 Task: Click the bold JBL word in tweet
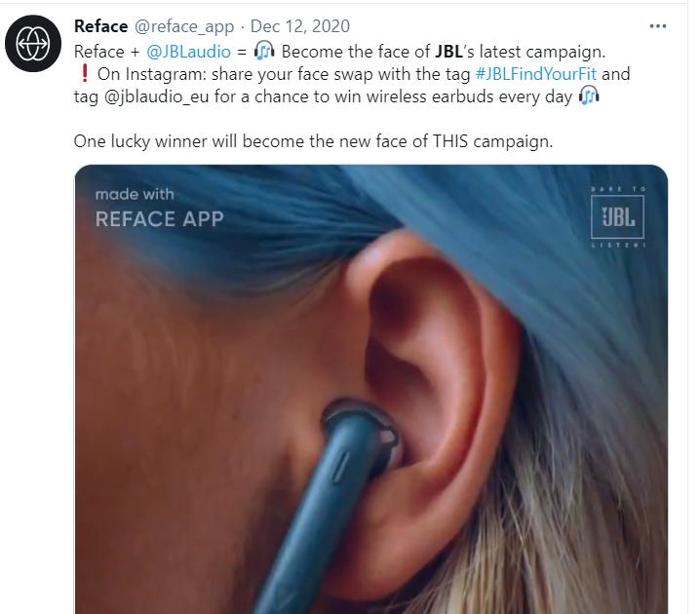click(x=449, y=52)
